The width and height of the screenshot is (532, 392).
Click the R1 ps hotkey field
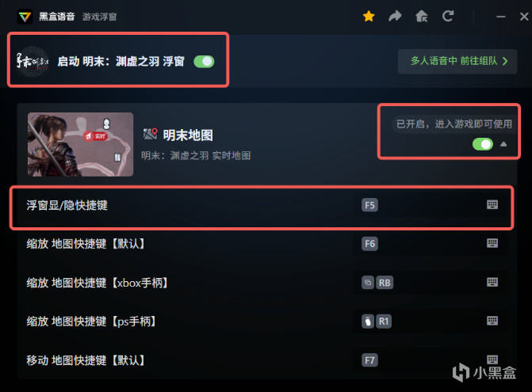431,322
